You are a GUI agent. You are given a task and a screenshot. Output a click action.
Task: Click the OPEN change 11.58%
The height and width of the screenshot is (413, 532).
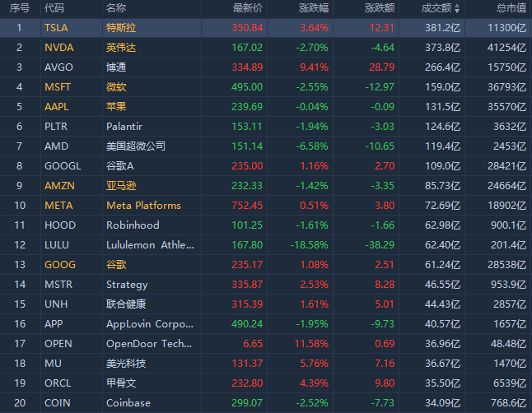311,344
